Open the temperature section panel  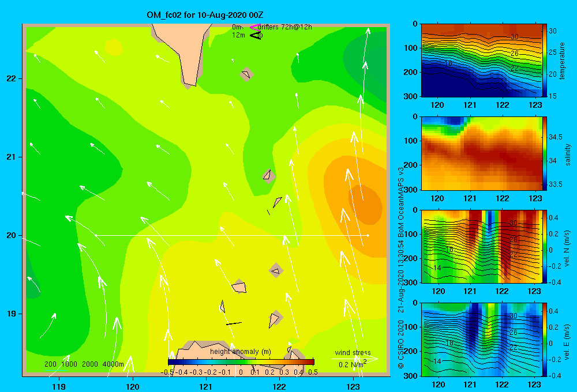click(x=482, y=61)
